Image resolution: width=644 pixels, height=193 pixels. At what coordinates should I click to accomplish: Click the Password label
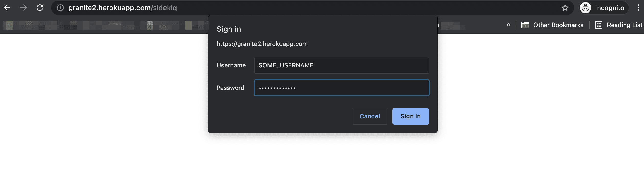pos(230,88)
